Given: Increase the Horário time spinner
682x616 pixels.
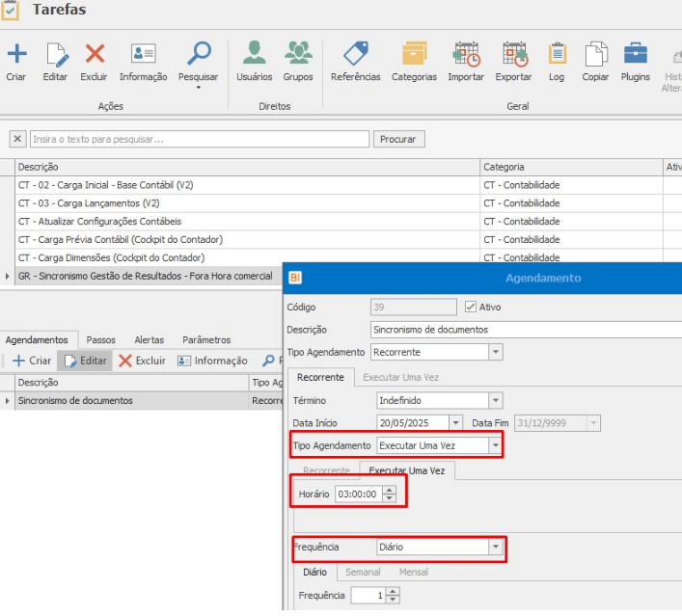Looking at the screenshot, I should click(x=390, y=491).
